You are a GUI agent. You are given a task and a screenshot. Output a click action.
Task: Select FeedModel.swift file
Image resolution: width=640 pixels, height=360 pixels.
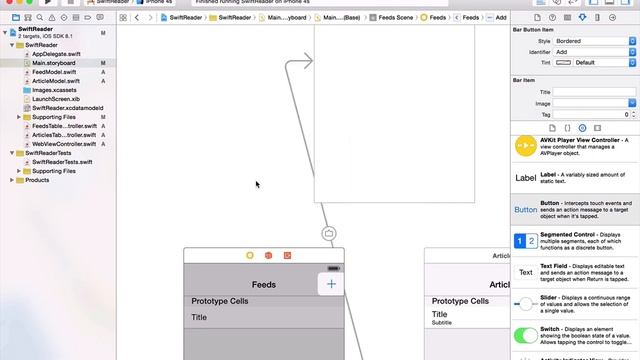click(x=54, y=72)
